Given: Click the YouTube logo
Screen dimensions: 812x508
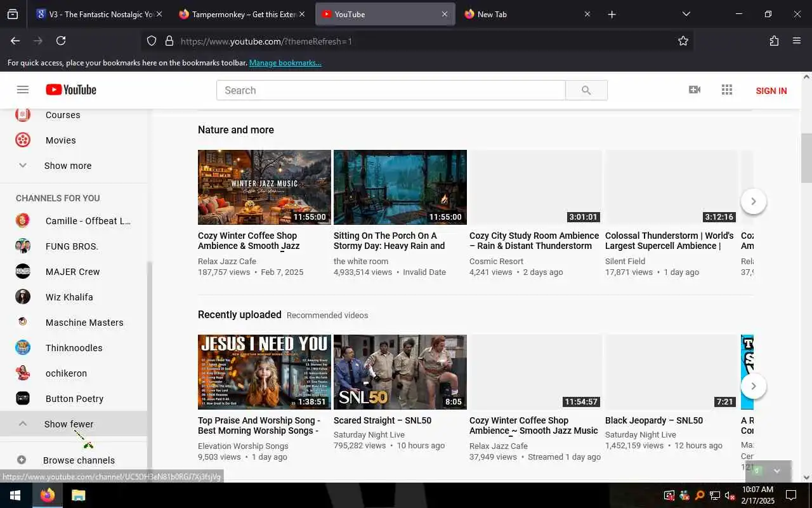Looking at the screenshot, I should [x=71, y=90].
